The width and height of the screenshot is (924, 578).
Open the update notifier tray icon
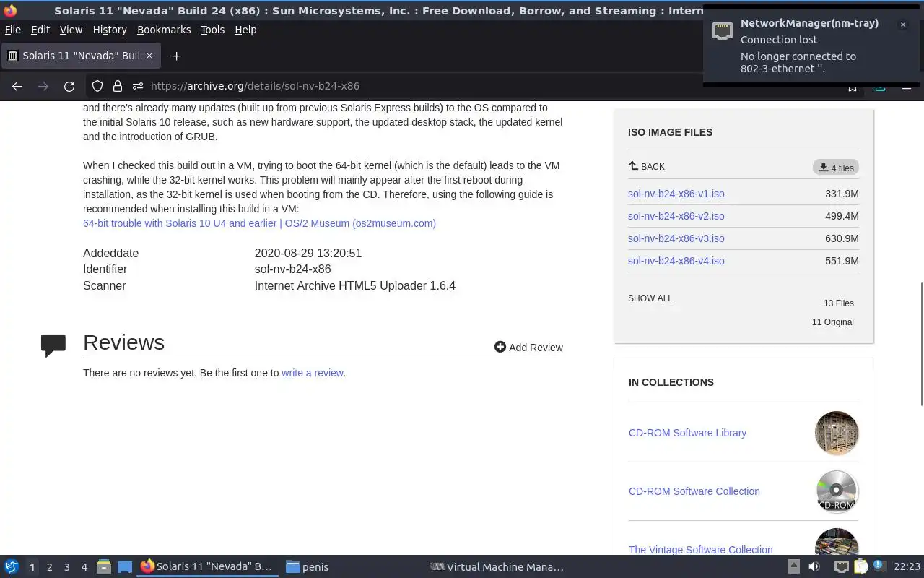tap(879, 566)
